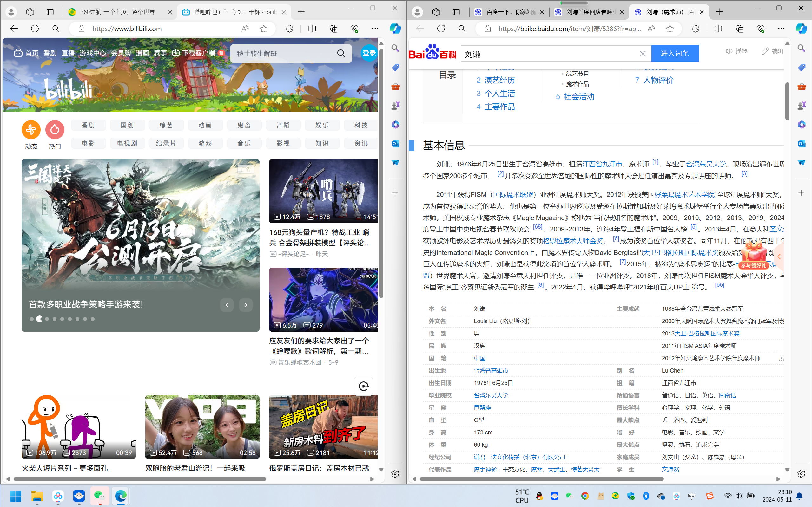This screenshot has width=812, height=507.
Task: Add sidebar app plus in left Edge sidebar
Action: [395, 193]
